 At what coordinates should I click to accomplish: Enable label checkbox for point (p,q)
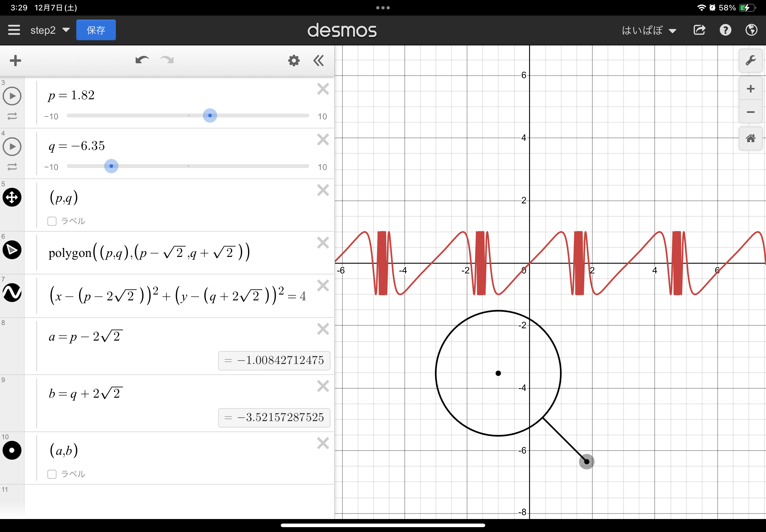(52, 221)
